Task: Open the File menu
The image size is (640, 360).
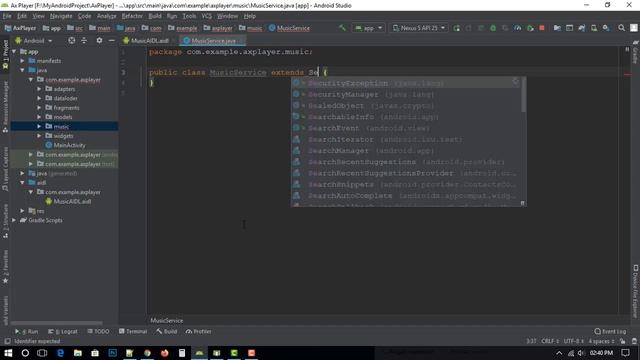Action: pyautogui.click(x=7, y=16)
